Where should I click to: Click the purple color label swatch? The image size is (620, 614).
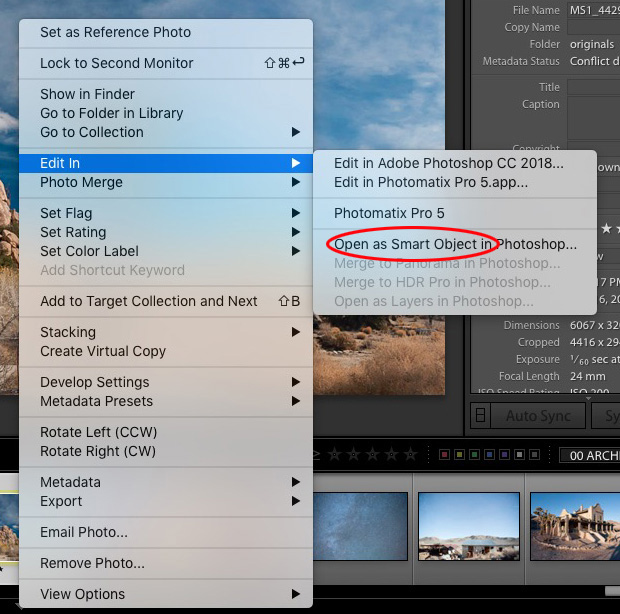coord(505,455)
